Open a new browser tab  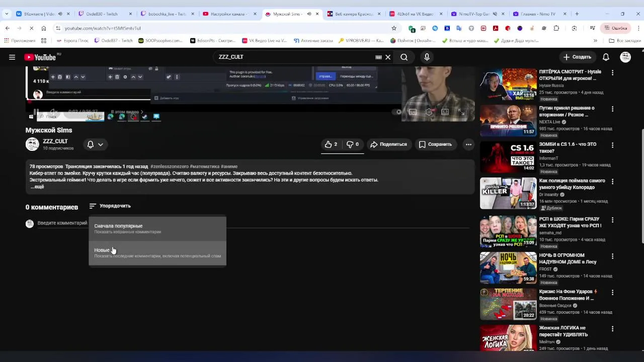(x=577, y=14)
